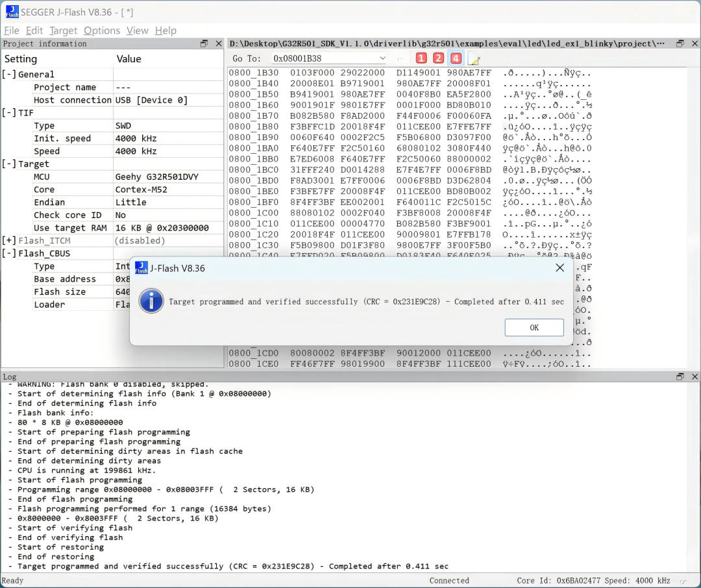
Task: Click the Core Id status bar entry
Action: 558,580
